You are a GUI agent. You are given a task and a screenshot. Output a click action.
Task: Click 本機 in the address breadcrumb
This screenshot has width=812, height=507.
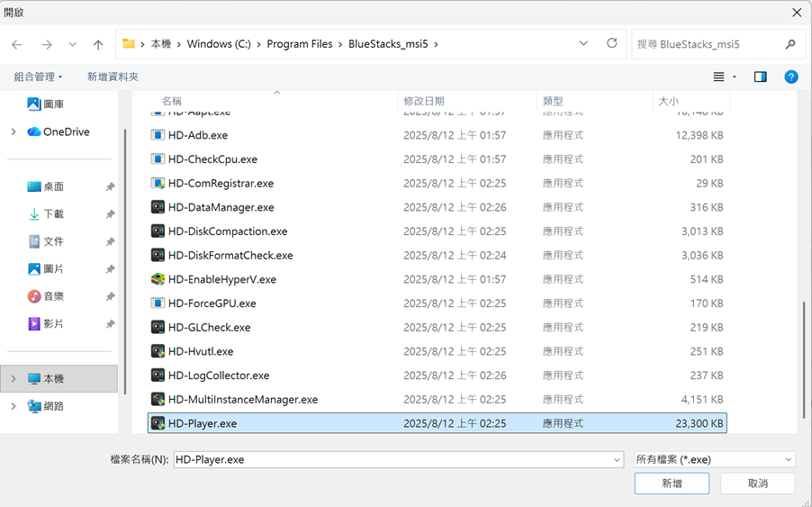(161, 44)
